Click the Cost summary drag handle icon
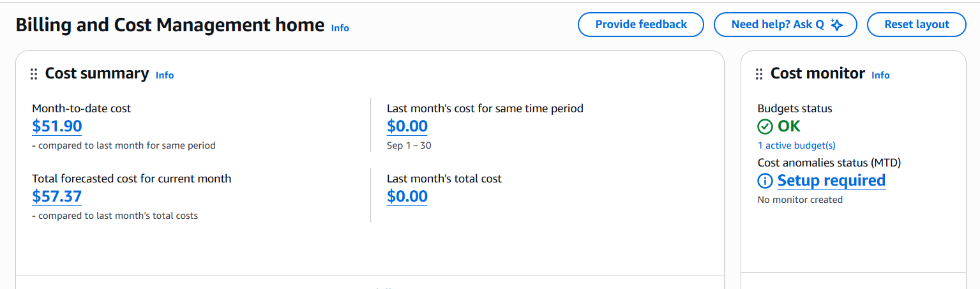Image resolution: width=980 pixels, height=289 pixels. pos(34,75)
